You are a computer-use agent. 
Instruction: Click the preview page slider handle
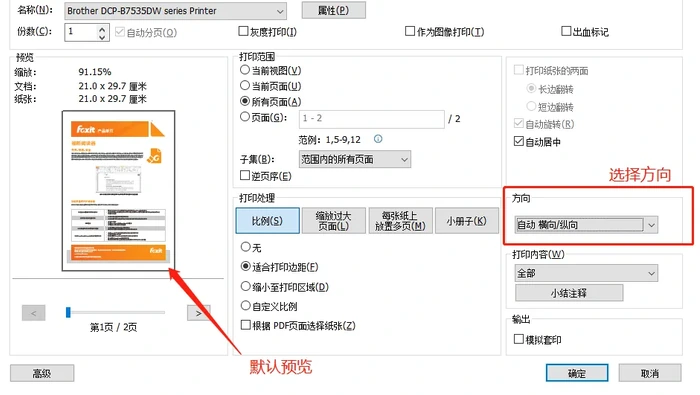(68, 312)
